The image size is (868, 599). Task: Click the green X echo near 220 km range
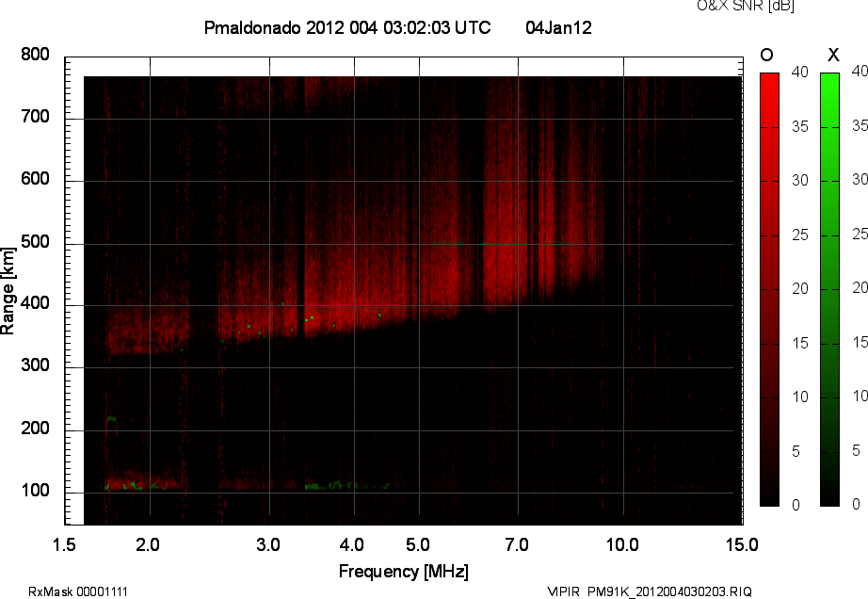[111, 419]
